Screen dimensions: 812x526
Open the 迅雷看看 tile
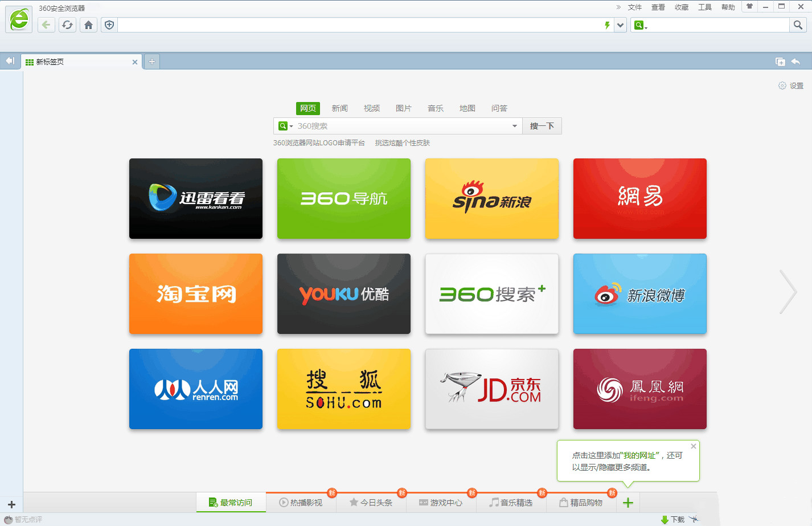pos(196,198)
